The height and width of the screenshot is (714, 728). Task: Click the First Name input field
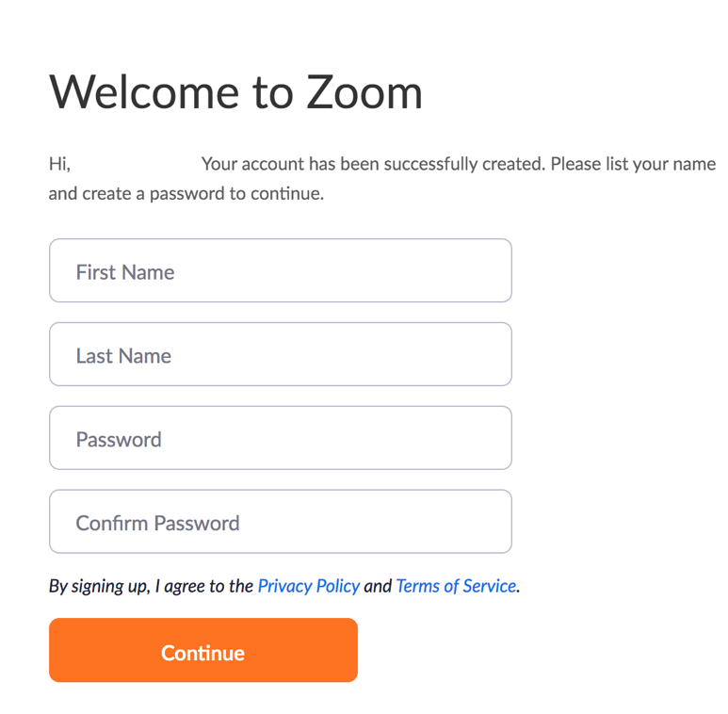click(280, 271)
